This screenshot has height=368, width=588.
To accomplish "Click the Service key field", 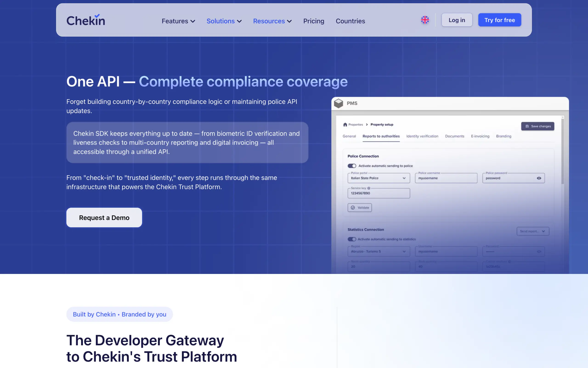I will [379, 193].
